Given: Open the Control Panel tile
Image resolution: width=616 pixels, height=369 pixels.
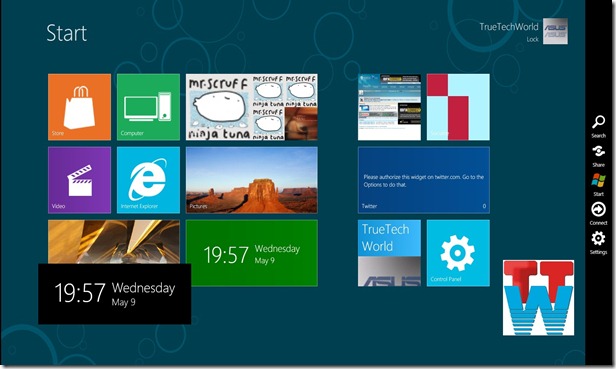Looking at the screenshot, I should (x=458, y=253).
